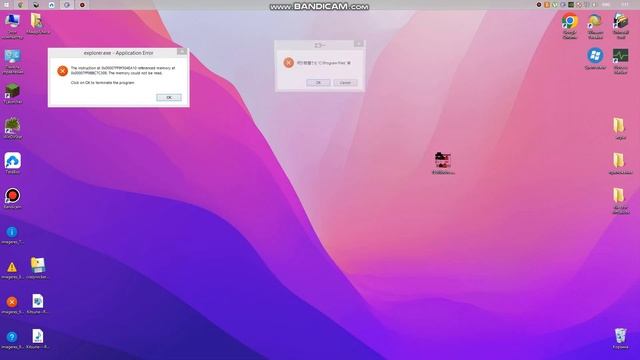Click the green circular tray icon in top bar
Viewport: 640px width, 360px height.
555,5
